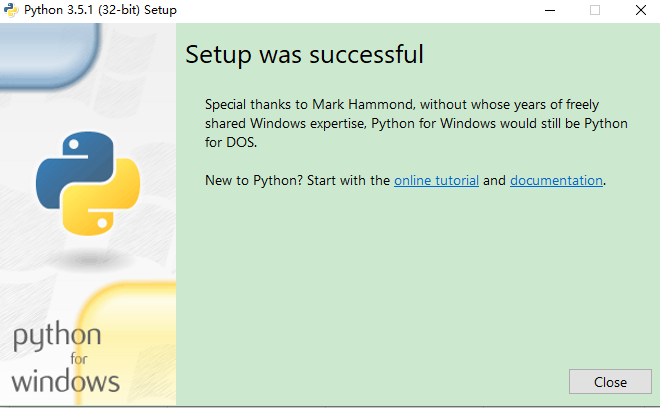Click the Python installer icon in title bar
The height and width of the screenshot is (408, 660).
10,10
